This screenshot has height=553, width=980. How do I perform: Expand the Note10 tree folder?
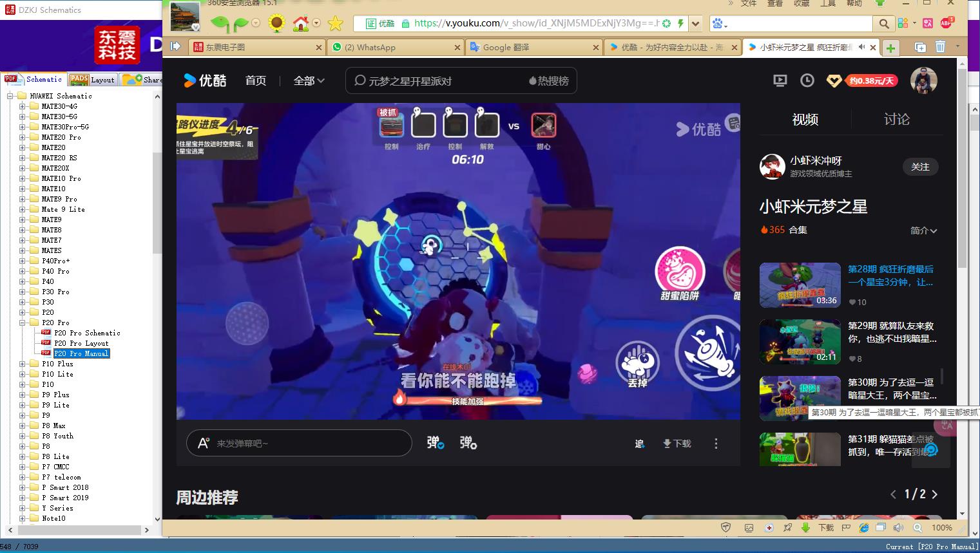[x=23, y=518]
